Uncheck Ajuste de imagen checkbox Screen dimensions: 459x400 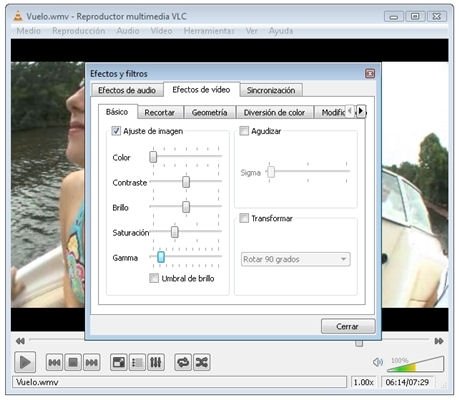pyautogui.click(x=116, y=131)
